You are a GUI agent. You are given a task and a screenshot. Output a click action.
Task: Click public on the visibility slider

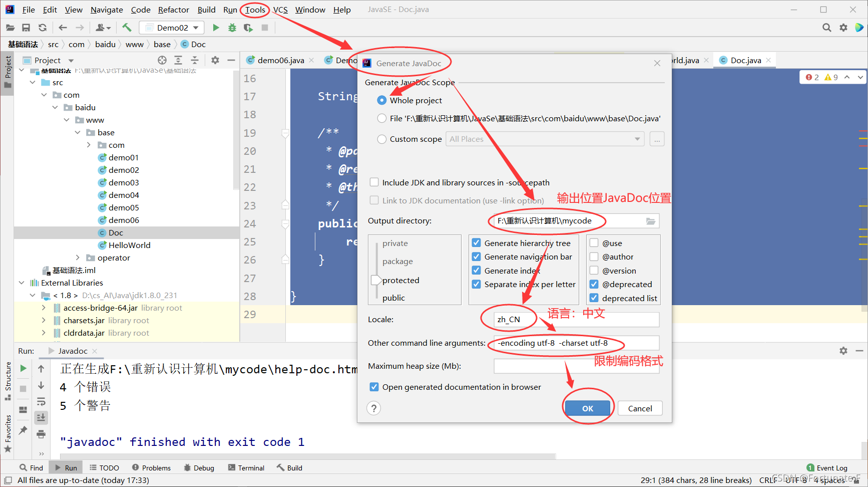[393, 298]
